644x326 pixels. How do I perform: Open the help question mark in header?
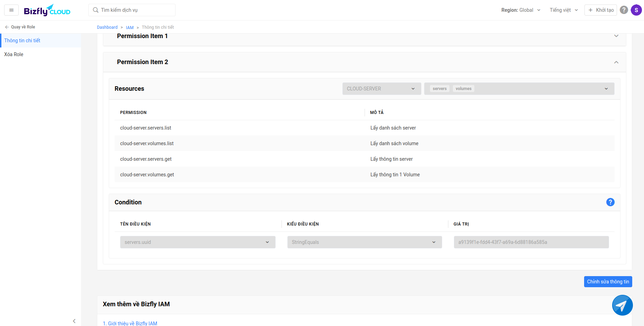pyautogui.click(x=624, y=10)
